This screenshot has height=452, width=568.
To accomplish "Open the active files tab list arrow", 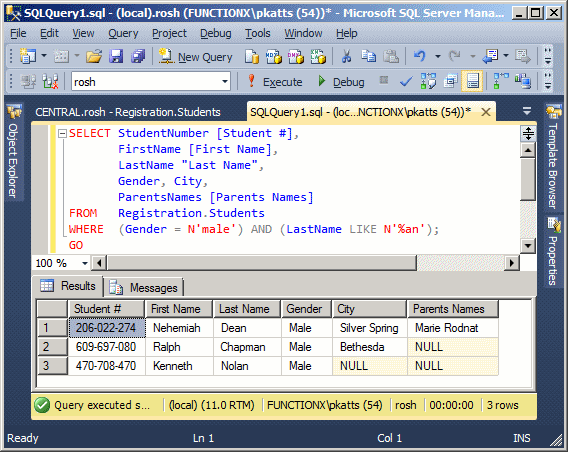I will (x=527, y=110).
